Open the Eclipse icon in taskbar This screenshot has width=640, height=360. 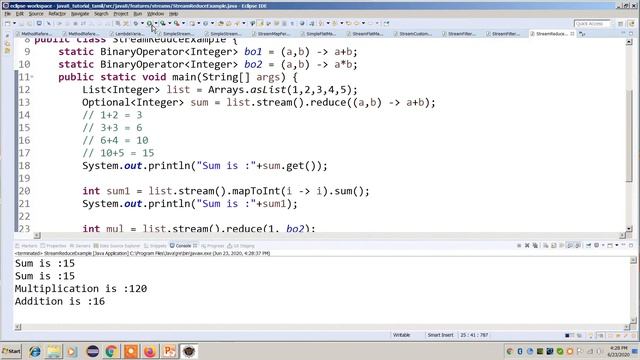pyautogui.click(x=93, y=351)
